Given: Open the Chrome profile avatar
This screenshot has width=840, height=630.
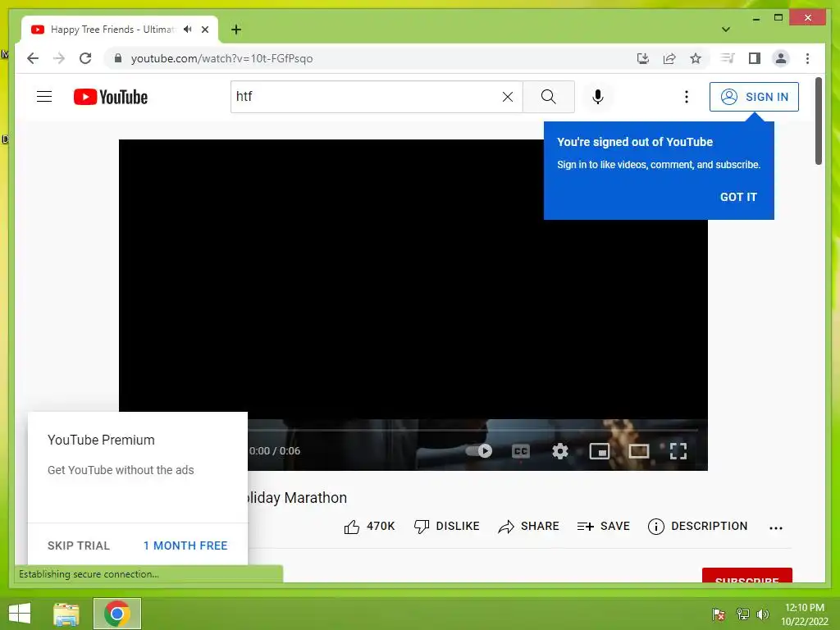Looking at the screenshot, I should point(781,58).
